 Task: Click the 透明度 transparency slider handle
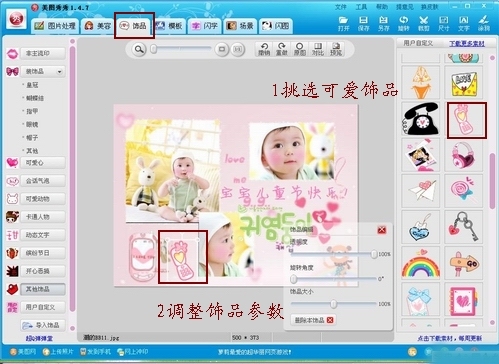tap(374, 254)
